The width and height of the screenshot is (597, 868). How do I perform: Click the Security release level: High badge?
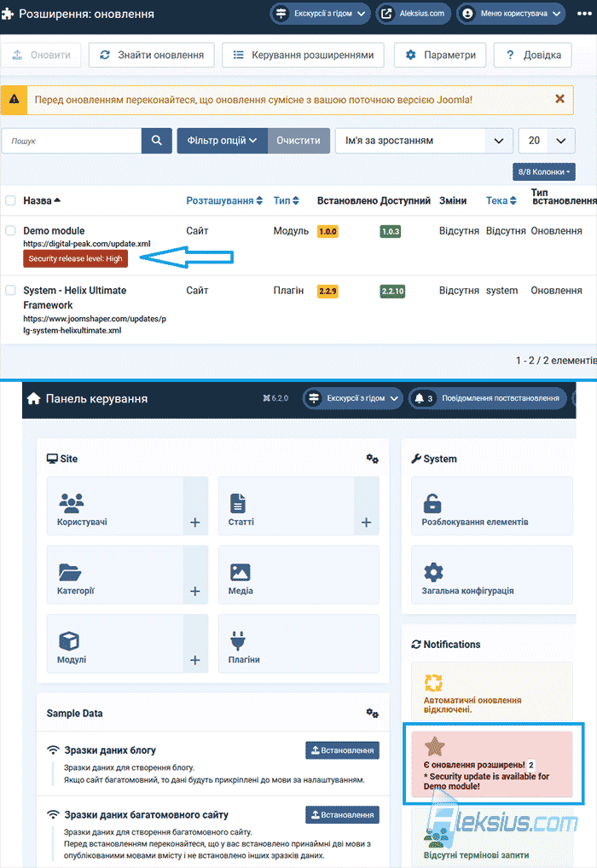pyautogui.click(x=75, y=258)
